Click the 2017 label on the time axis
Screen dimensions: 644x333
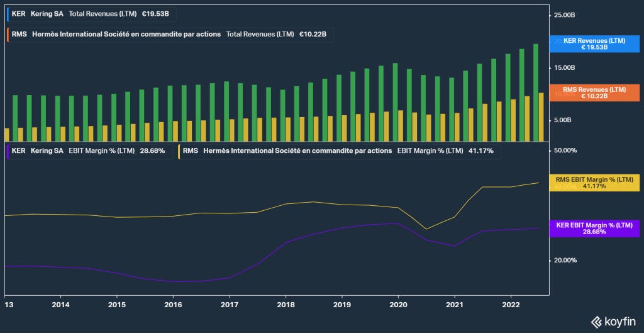229,305
